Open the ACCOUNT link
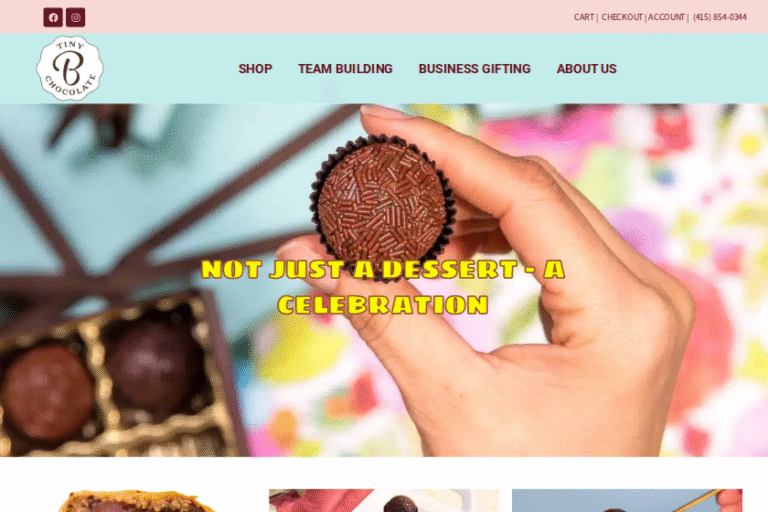Viewport: 768px width, 512px height. 666,17
